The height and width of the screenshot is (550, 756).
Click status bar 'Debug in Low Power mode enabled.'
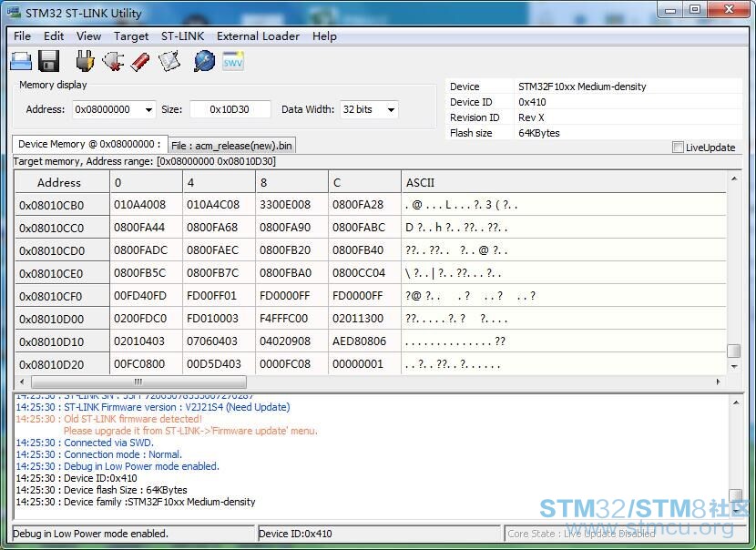pos(91,534)
